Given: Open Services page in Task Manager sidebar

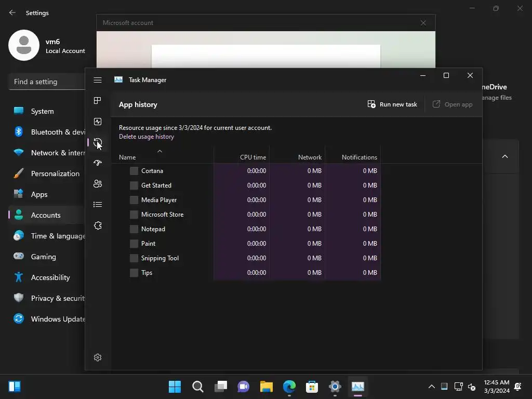Looking at the screenshot, I should click(x=98, y=225).
